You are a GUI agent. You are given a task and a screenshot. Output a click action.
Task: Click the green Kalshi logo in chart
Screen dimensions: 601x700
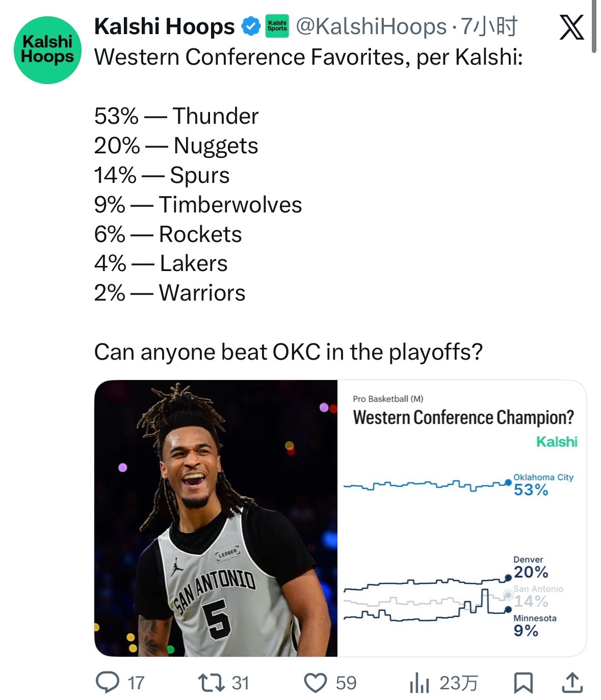tap(557, 442)
